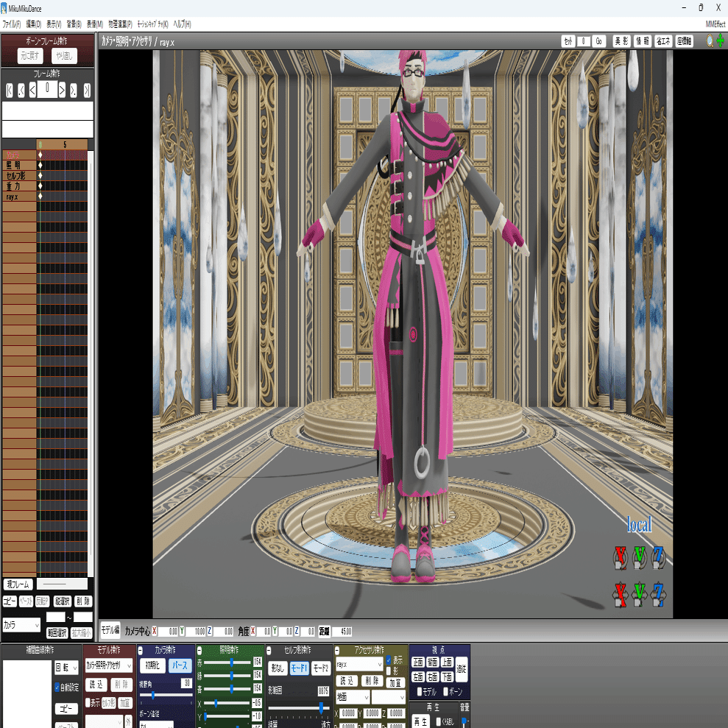Jump to the last frame
Viewport: 728px width, 728px height.
(x=87, y=91)
